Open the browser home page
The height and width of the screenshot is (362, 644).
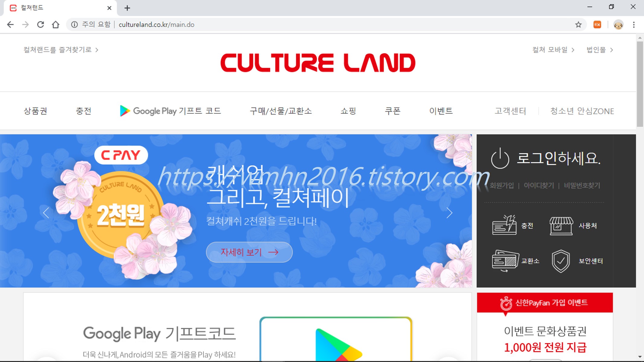click(x=56, y=24)
